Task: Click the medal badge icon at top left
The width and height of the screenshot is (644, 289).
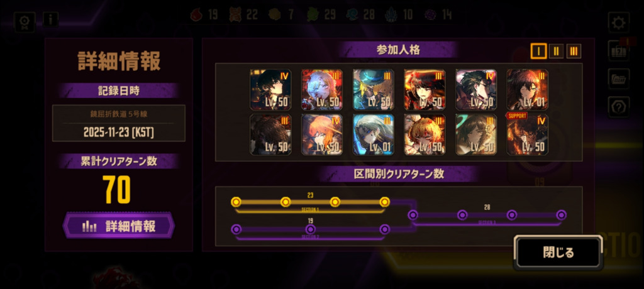Action: coord(25,22)
